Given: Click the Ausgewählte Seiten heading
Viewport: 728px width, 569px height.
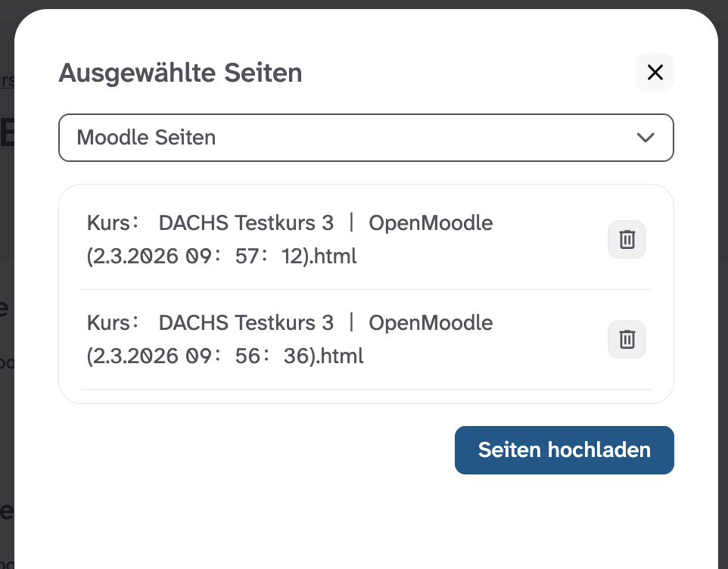Looking at the screenshot, I should tap(180, 73).
